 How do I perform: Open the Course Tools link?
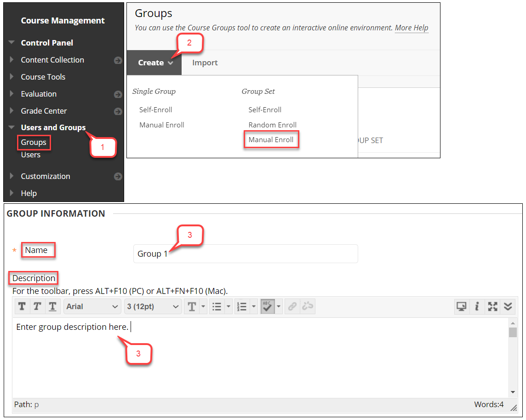click(x=43, y=77)
